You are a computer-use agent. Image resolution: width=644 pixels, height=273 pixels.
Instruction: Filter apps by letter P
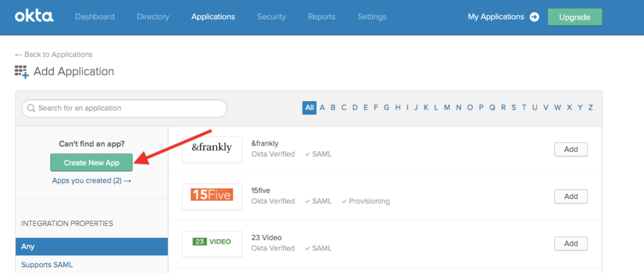[x=481, y=108]
